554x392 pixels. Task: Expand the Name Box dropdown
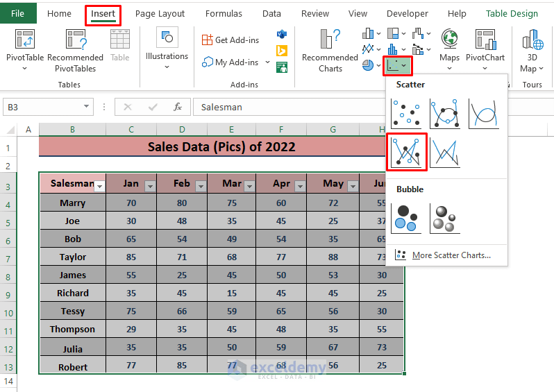tap(86, 106)
